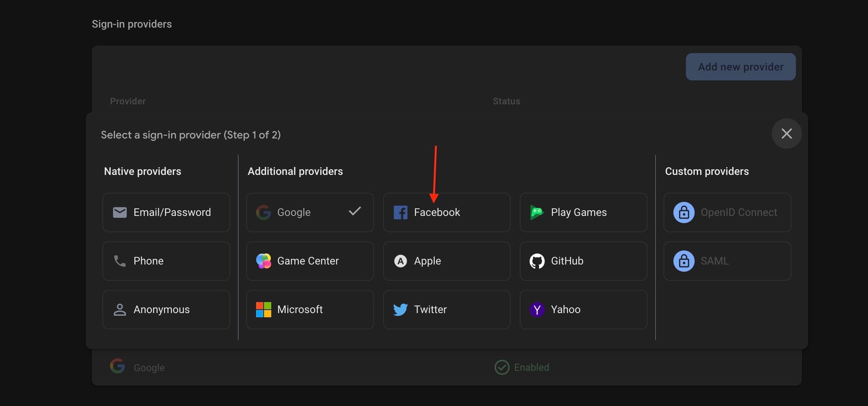The image size is (868, 406).
Task: Choose Twitter provider label
Action: 430,310
